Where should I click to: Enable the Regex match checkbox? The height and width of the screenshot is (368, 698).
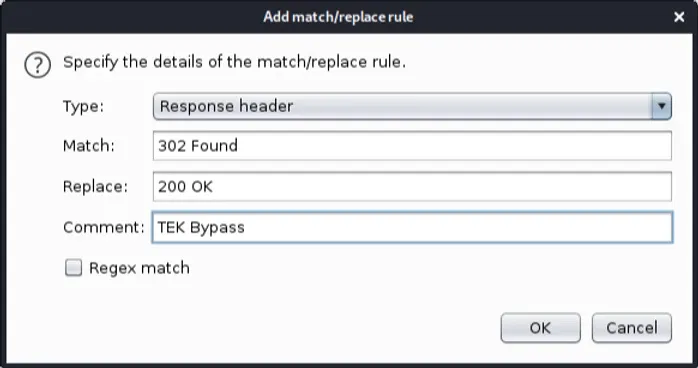[x=73, y=268]
